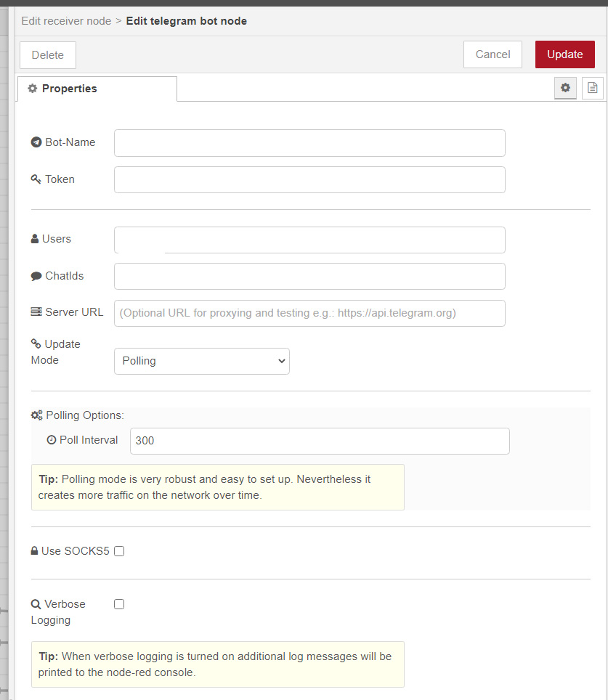Click the Poll Interval value field

320,440
